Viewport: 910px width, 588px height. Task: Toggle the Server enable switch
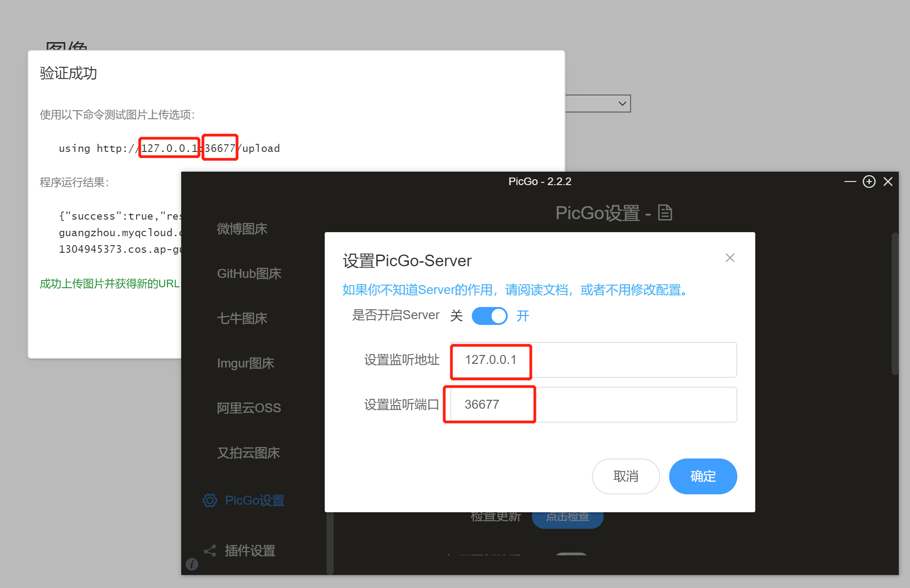pos(489,316)
